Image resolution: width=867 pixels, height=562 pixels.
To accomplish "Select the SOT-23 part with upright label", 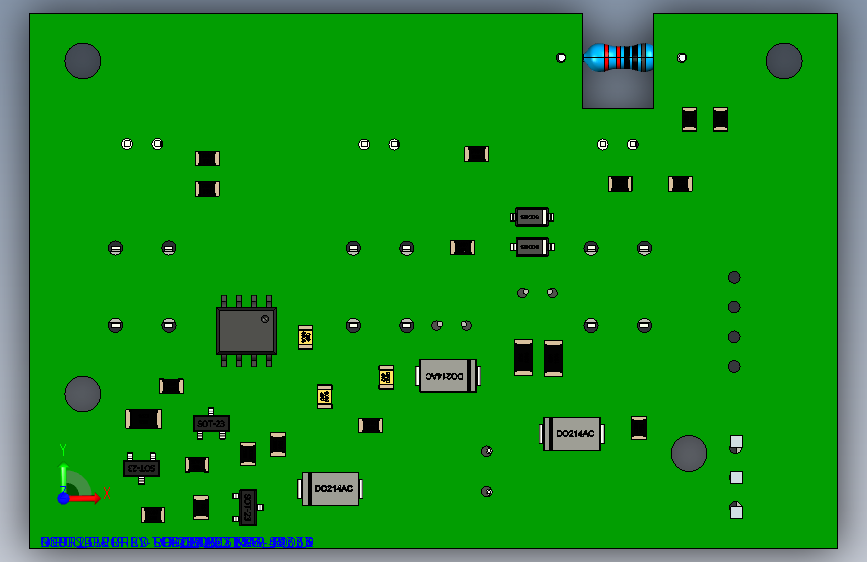I will click(x=211, y=424).
